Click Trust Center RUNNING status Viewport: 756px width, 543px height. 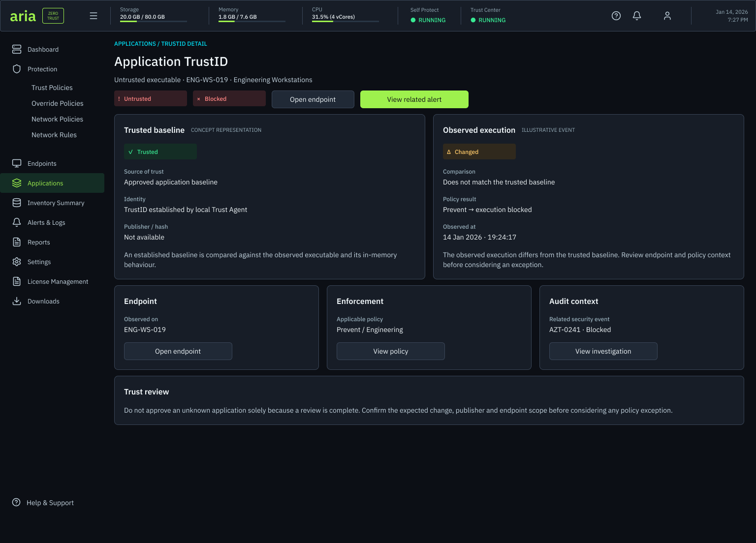(x=488, y=20)
